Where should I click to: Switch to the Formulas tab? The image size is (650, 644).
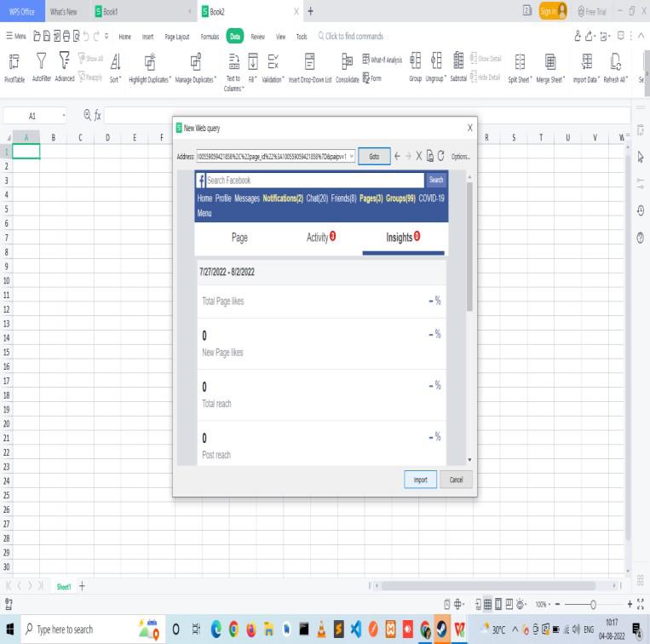(210, 37)
